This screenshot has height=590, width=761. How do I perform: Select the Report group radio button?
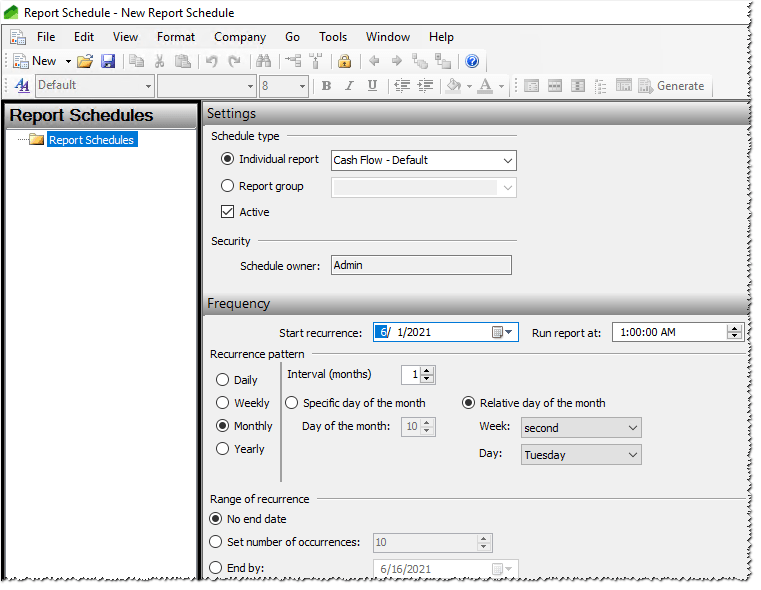pyautogui.click(x=228, y=186)
